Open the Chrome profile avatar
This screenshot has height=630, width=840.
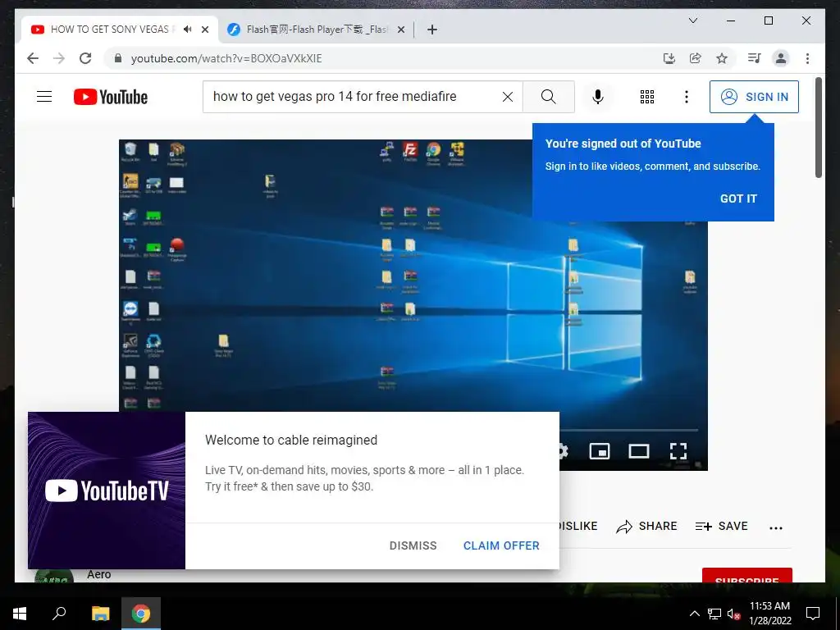tap(781, 58)
